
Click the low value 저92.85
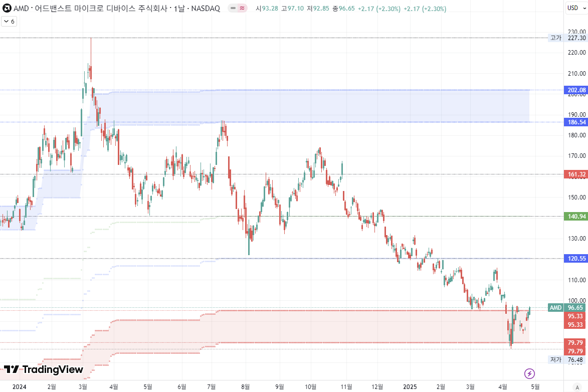click(x=318, y=9)
